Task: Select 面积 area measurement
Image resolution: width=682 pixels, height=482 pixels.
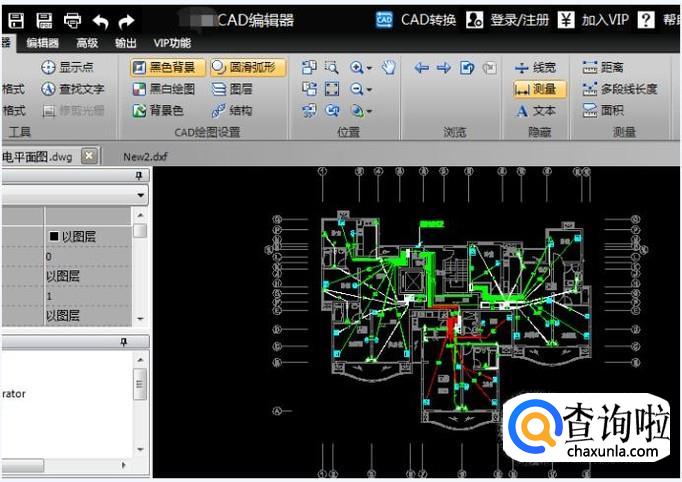Action: tap(603, 110)
